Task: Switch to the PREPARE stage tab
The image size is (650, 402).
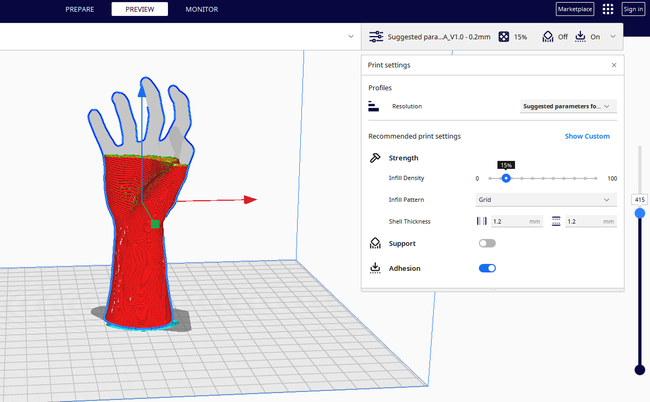Action: (80, 9)
